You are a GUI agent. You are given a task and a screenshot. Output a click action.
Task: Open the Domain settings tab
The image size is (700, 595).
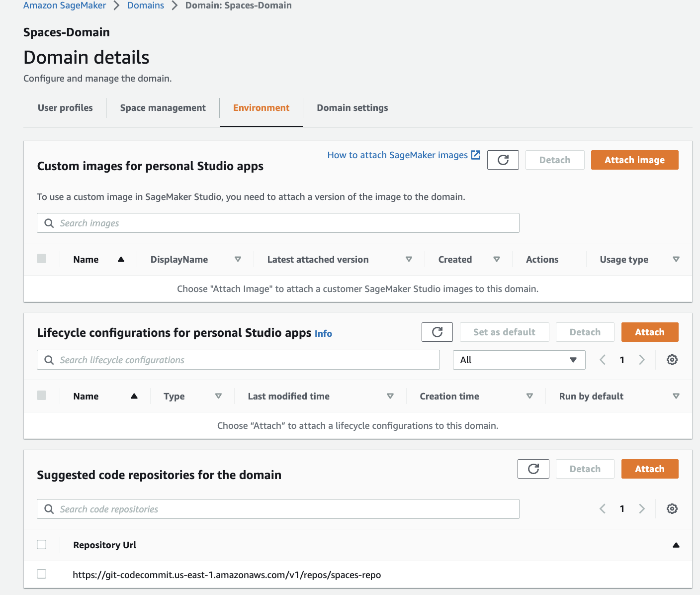coord(352,108)
